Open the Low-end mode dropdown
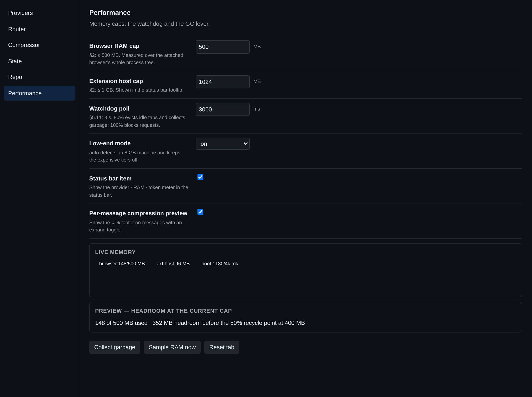This screenshot has height=397, width=532. pos(222,144)
